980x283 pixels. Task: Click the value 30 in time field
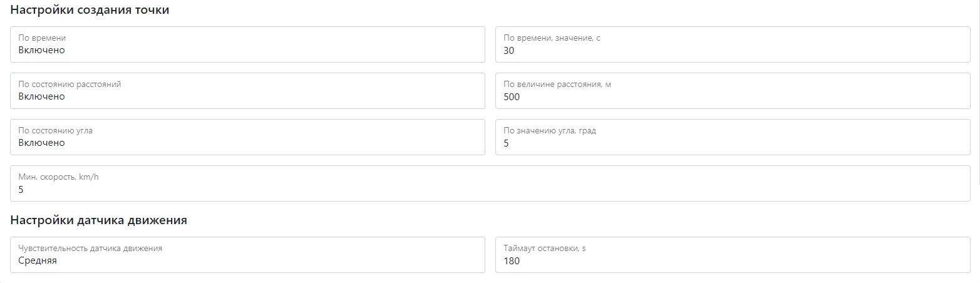pos(509,51)
